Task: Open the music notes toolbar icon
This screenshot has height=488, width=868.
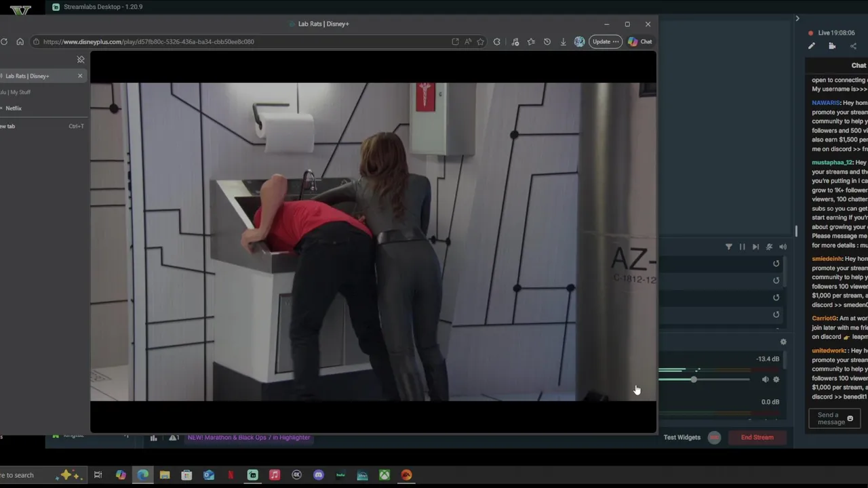Action: pos(515,41)
